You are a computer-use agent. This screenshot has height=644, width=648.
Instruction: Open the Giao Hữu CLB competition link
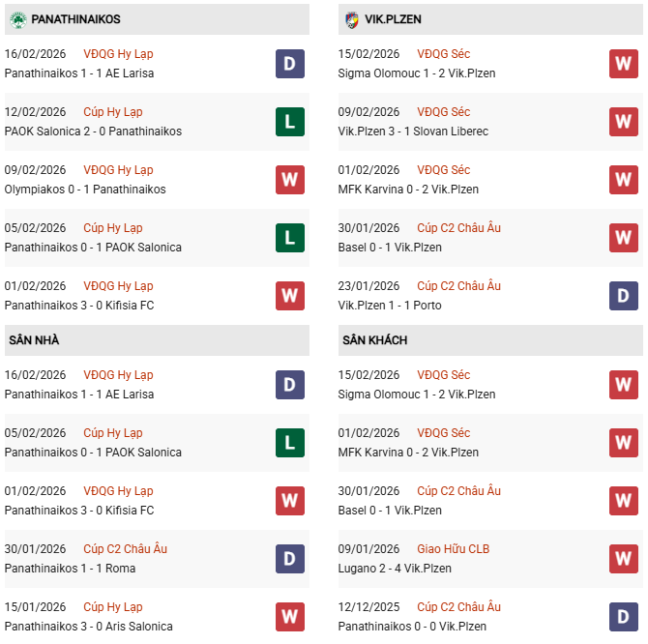point(453,549)
